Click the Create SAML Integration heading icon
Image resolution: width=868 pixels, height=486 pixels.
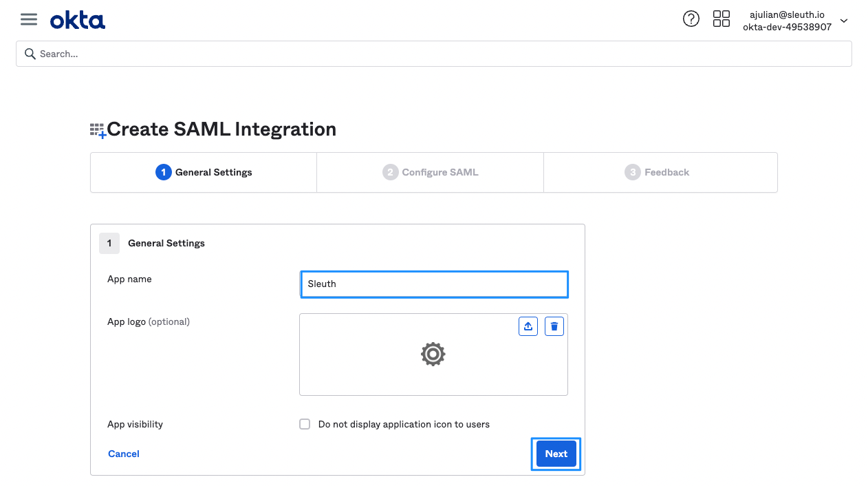point(98,130)
